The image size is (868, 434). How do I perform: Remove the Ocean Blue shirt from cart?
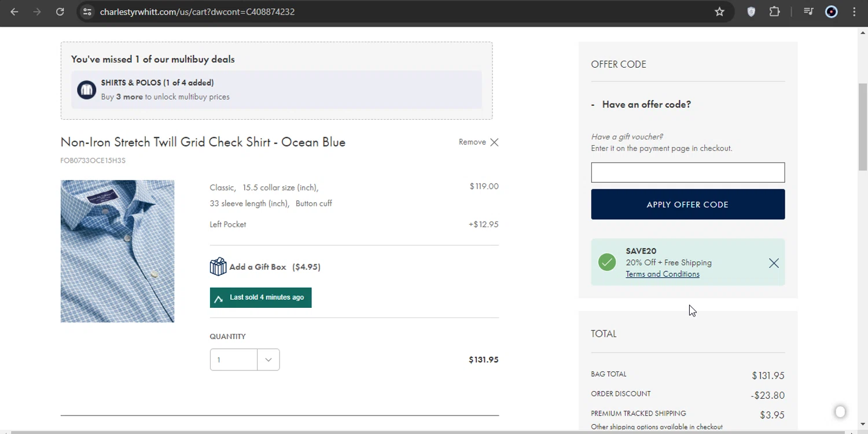479,142
